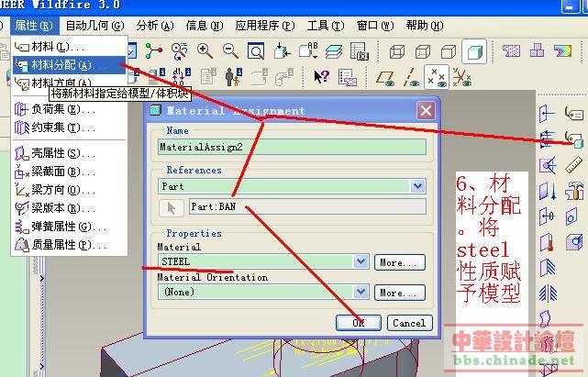Open the Material Orientation (None) dropdown

tap(361, 292)
